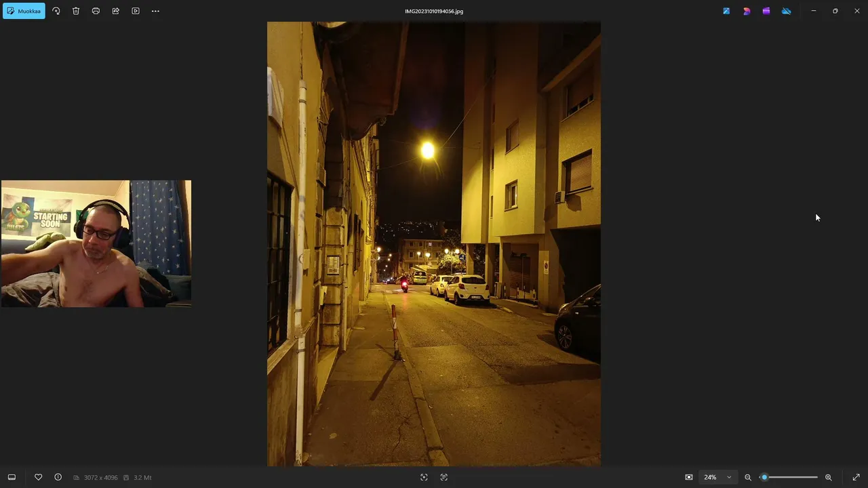Open Photos Designer app icon in title bar
Viewport: 868px width, 488px height.
(726, 11)
